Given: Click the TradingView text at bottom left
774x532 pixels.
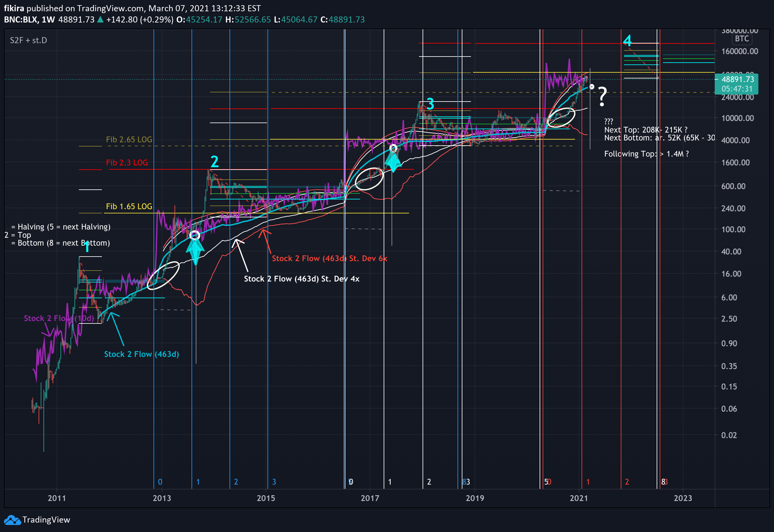Looking at the screenshot, I should 46,520.
